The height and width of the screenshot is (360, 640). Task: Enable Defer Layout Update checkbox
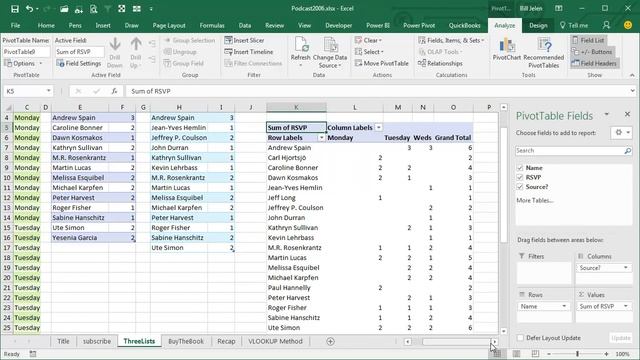[x=520, y=338]
